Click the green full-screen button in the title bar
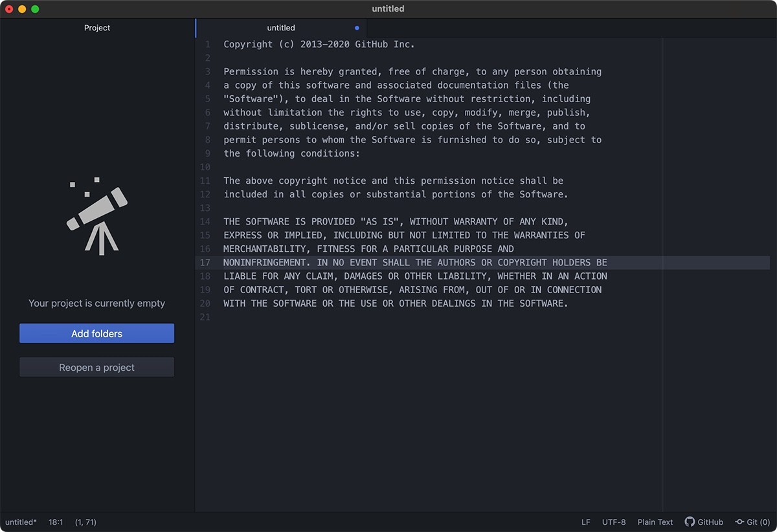 point(35,9)
